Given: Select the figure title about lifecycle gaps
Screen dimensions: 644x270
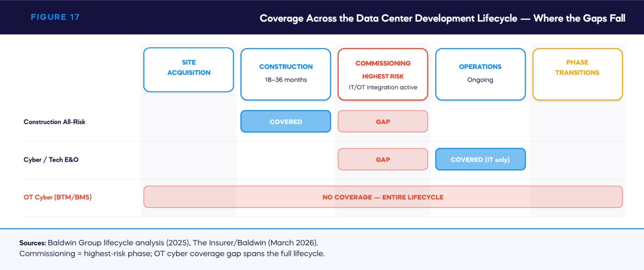Looking at the screenshot, I should coord(442,18).
